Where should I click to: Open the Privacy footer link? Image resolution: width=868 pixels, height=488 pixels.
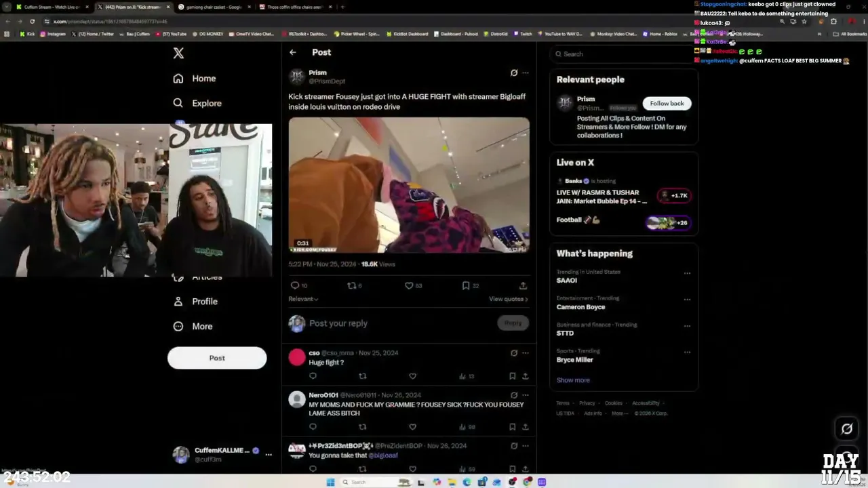click(x=587, y=403)
